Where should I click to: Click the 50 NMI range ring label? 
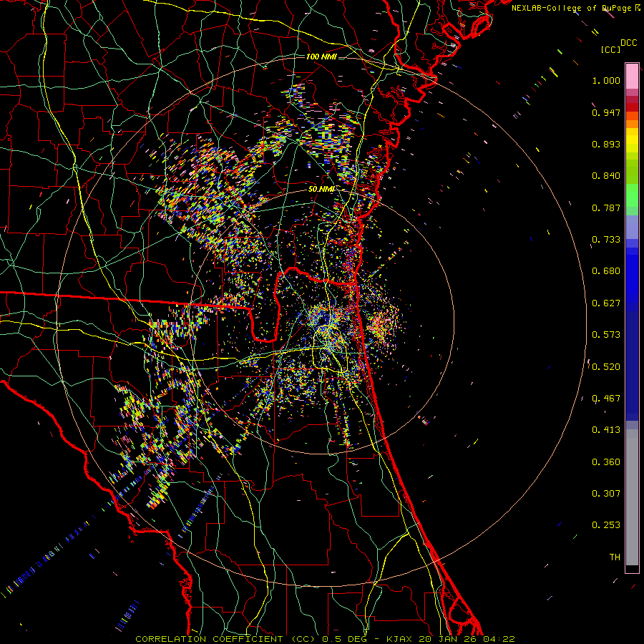321,190
